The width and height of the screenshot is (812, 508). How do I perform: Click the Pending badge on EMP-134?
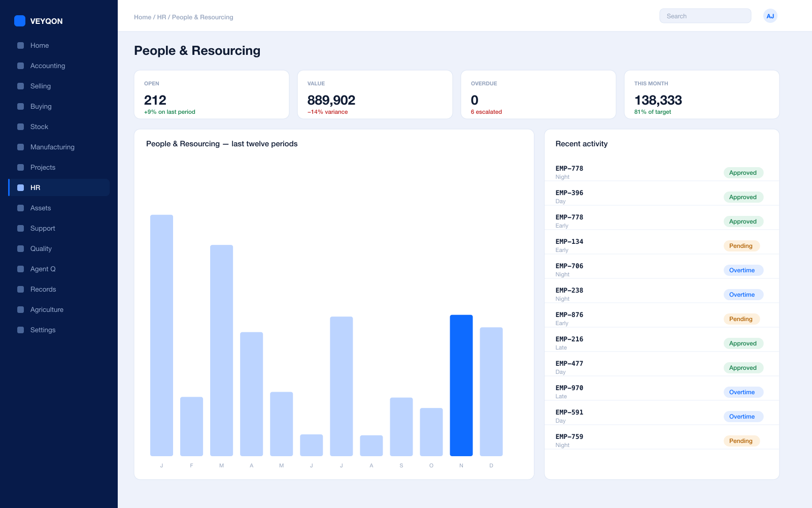(741, 246)
